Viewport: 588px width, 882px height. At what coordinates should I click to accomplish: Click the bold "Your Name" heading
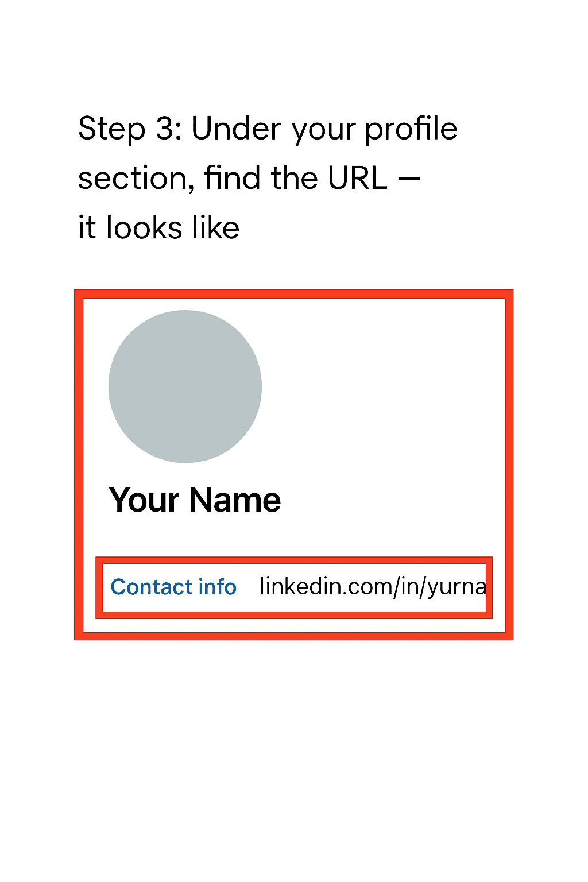[195, 500]
